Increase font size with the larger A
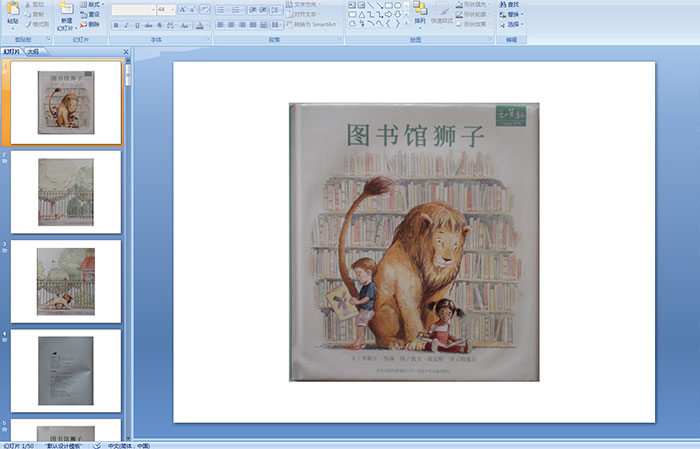 [x=183, y=9]
